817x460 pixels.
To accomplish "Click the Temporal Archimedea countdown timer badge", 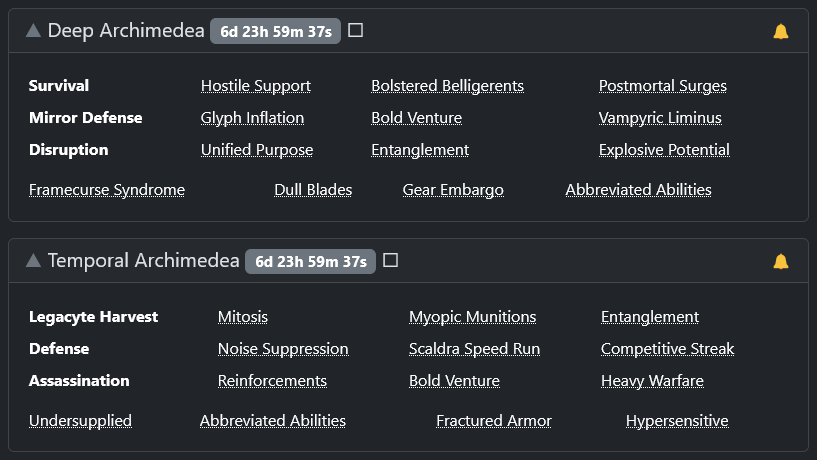I will (311, 261).
